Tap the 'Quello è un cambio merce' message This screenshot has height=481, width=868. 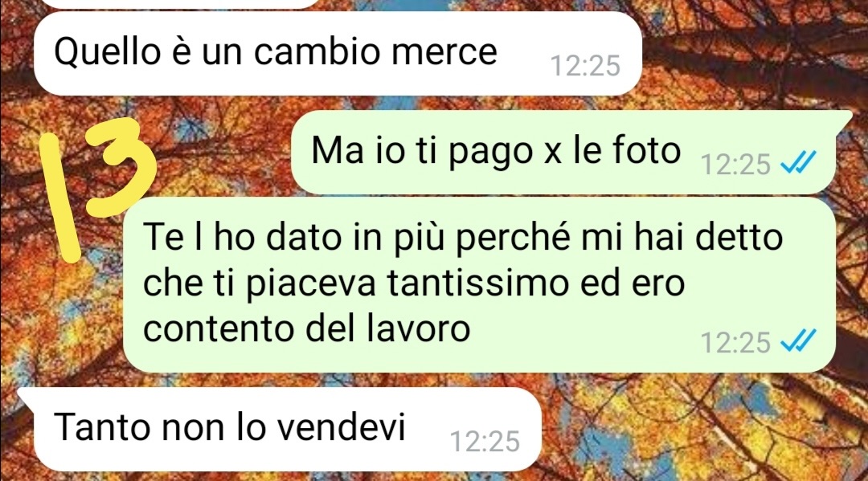(x=338, y=54)
